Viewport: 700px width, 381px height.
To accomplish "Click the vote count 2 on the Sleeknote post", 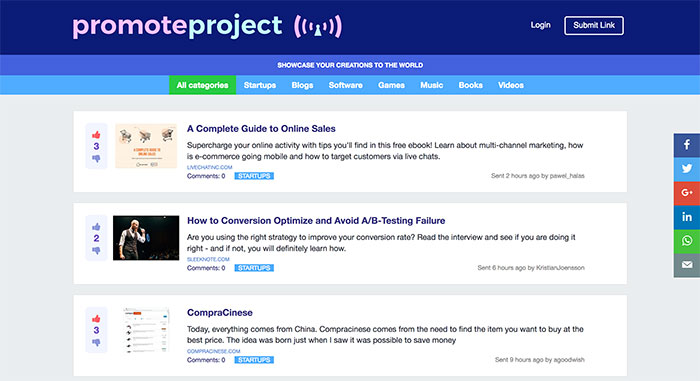I will tap(96, 239).
